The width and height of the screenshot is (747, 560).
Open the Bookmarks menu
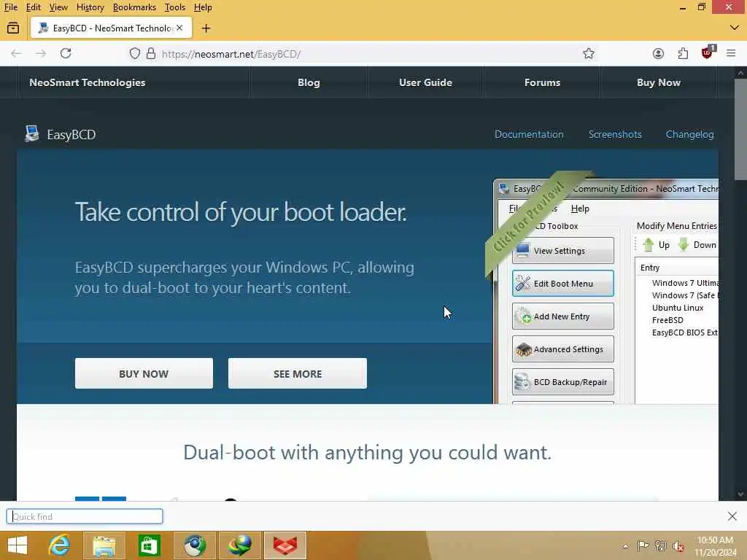click(134, 7)
